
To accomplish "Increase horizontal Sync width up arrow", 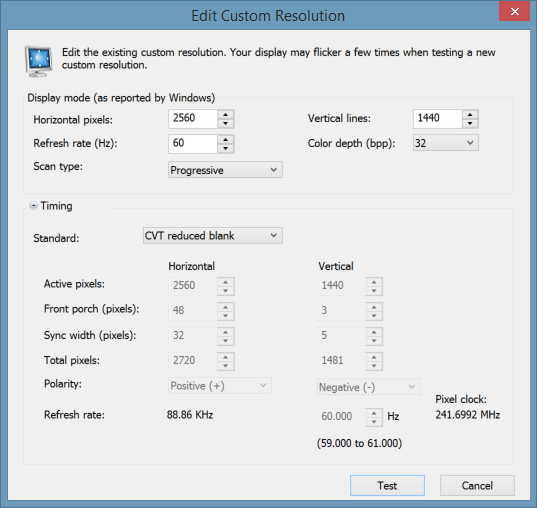I will point(226,332).
